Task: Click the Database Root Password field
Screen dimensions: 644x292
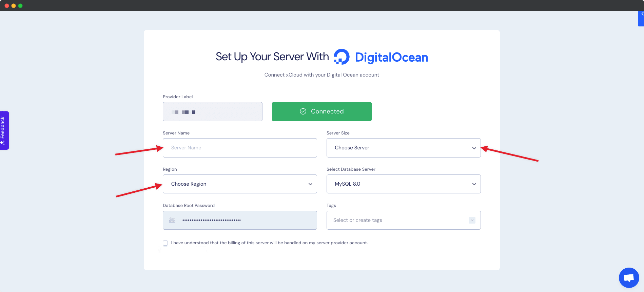Action: 244,220
